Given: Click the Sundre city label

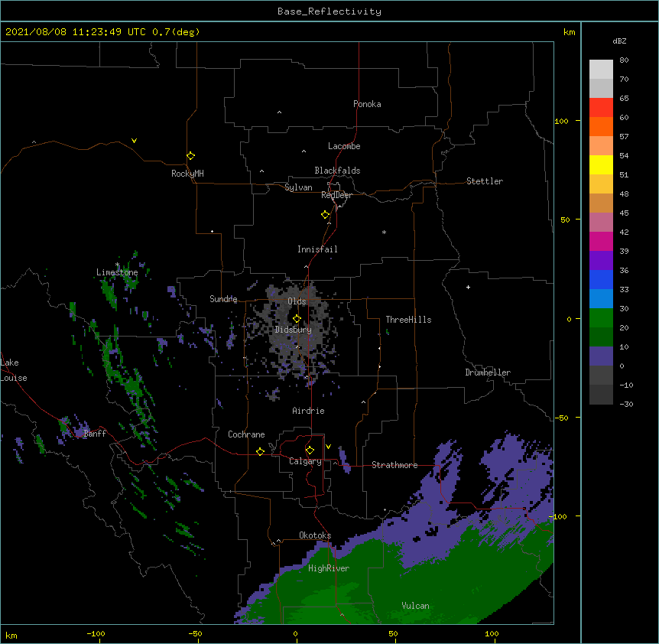Looking at the screenshot, I should pos(223,299).
